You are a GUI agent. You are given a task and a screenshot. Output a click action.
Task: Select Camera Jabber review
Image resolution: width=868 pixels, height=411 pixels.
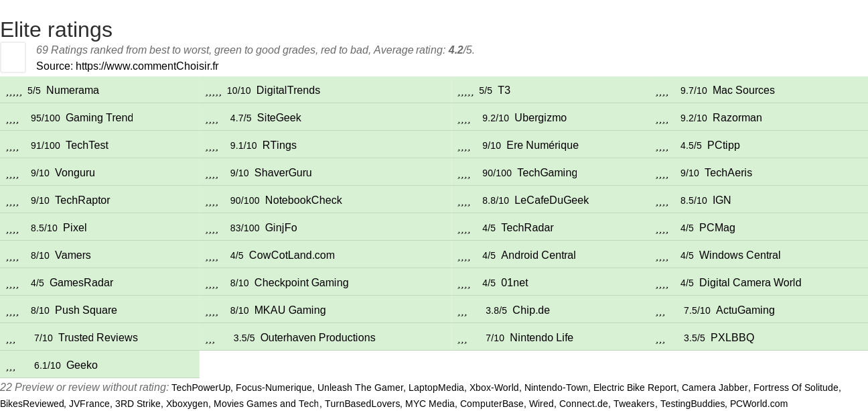715,388
